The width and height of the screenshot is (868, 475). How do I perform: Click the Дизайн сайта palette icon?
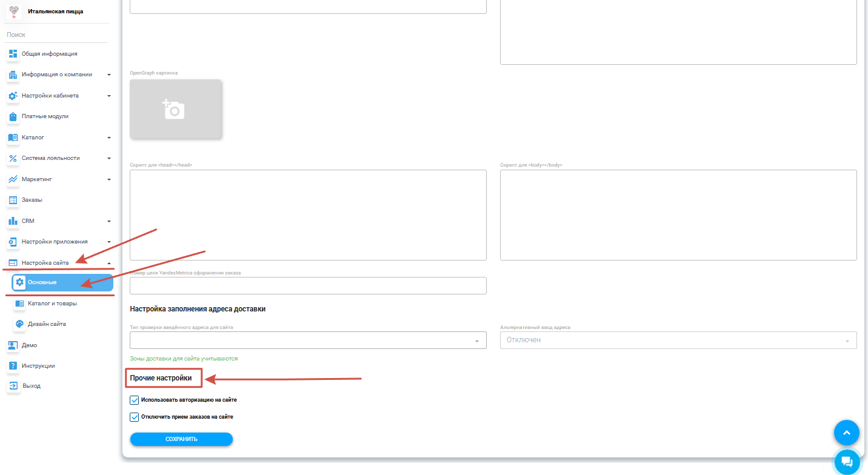[19, 324]
